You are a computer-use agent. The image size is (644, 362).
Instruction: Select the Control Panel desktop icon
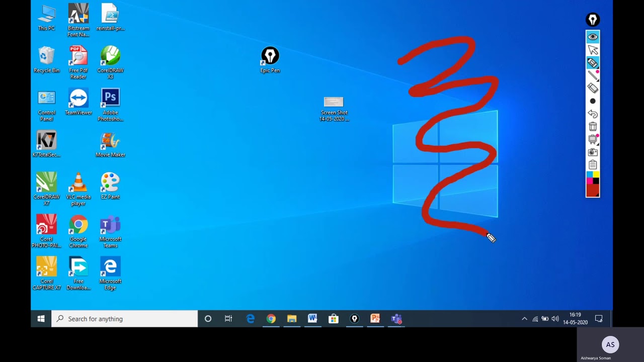[46, 105]
